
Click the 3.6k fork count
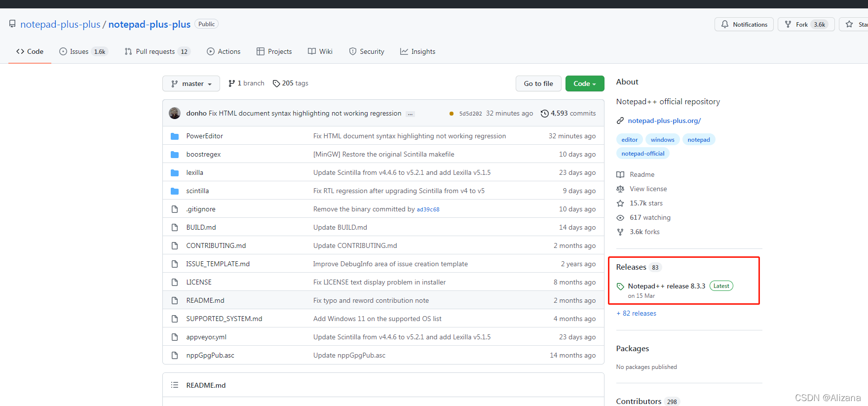(820, 24)
